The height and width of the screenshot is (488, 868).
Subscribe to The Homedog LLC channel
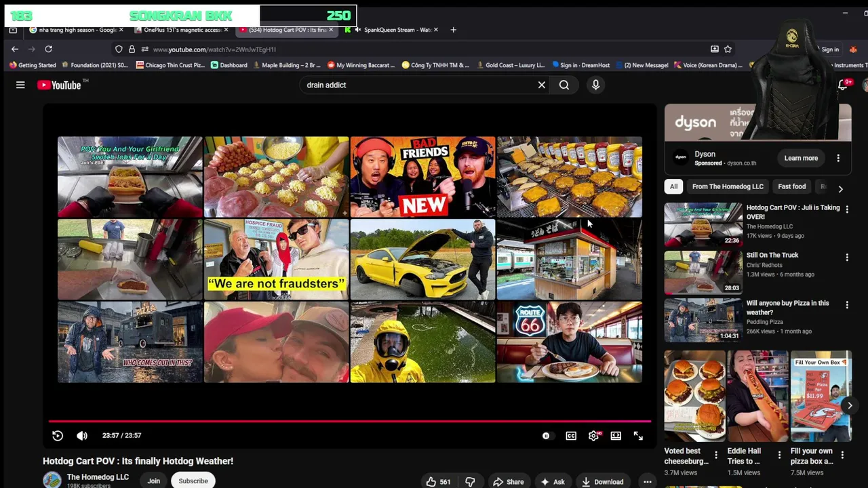click(193, 481)
